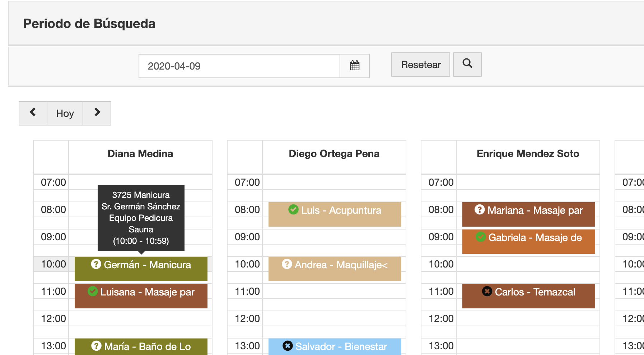The image size is (644, 355).
Task: Click green check on Gabriela Masaje appointment
Action: (481, 237)
